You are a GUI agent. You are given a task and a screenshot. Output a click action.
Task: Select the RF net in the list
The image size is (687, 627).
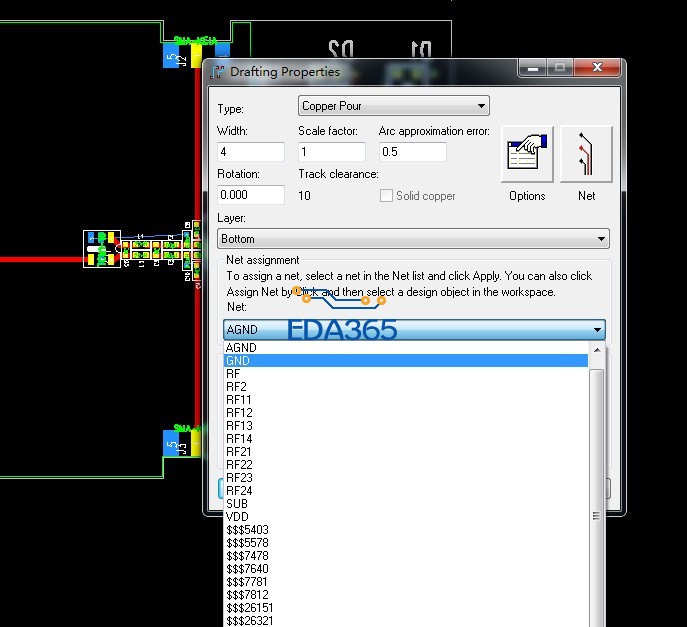click(x=406, y=374)
